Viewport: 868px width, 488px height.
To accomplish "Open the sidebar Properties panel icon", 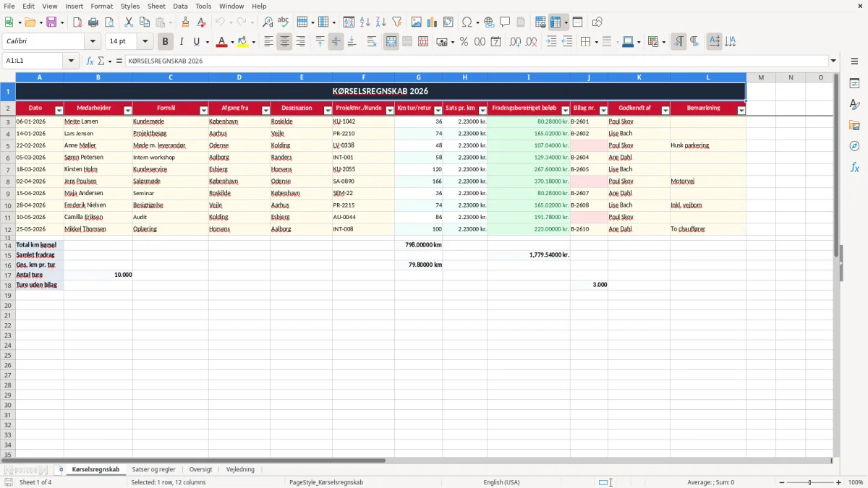I will pos(854,84).
